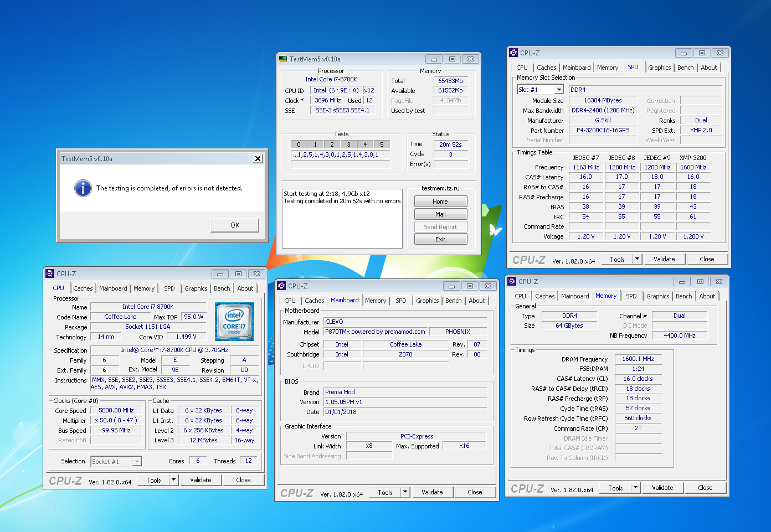This screenshot has width=771, height=532.
Task: Click the Size 64 GBytes value
Action: [569, 326]
